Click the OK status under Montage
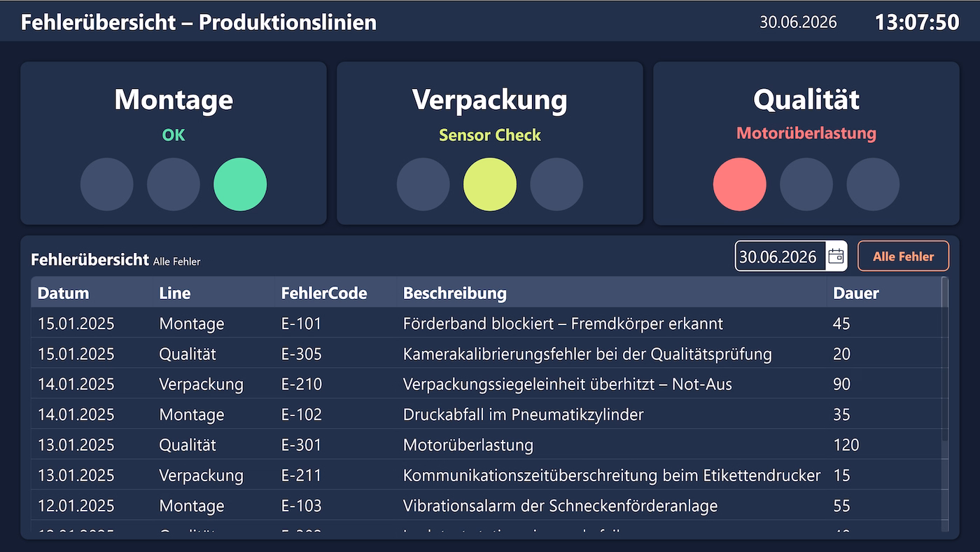 point(174,135)
